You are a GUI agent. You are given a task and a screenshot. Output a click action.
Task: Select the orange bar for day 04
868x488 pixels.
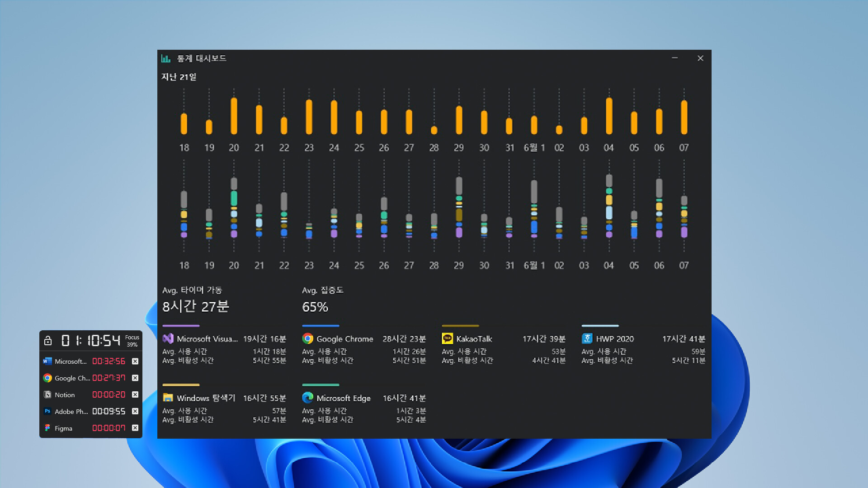(609, 116)
